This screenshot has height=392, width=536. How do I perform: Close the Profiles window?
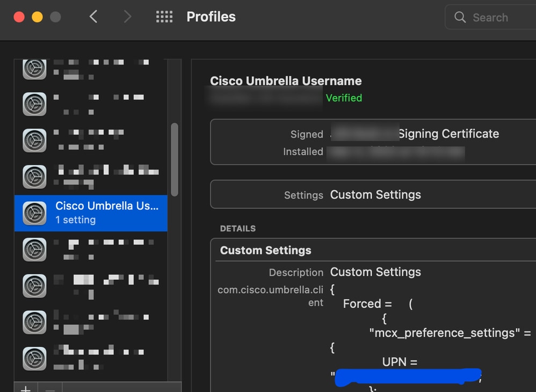pyautogui.click(x=19, y=17)
